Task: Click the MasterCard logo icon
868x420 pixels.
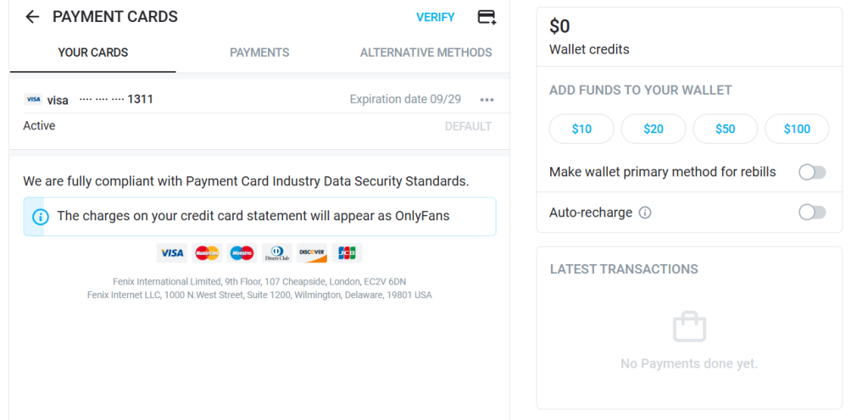Action: 207,253
